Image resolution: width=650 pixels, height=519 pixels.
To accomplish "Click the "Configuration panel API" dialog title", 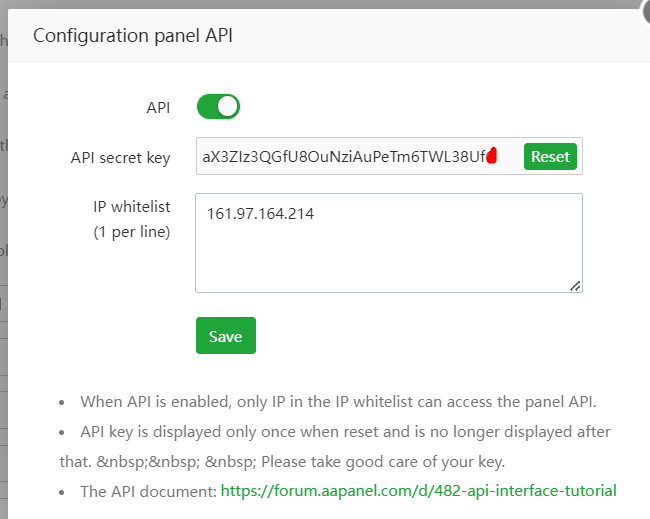I will [133, 36].
